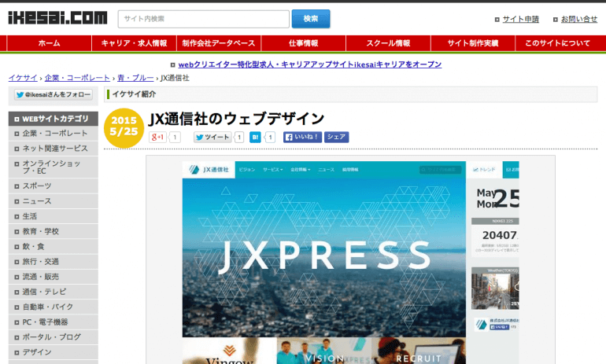The height and width of the screenshot is (364, 606).
Task: Open 飲・食 sidebar category
Action: 54,247
